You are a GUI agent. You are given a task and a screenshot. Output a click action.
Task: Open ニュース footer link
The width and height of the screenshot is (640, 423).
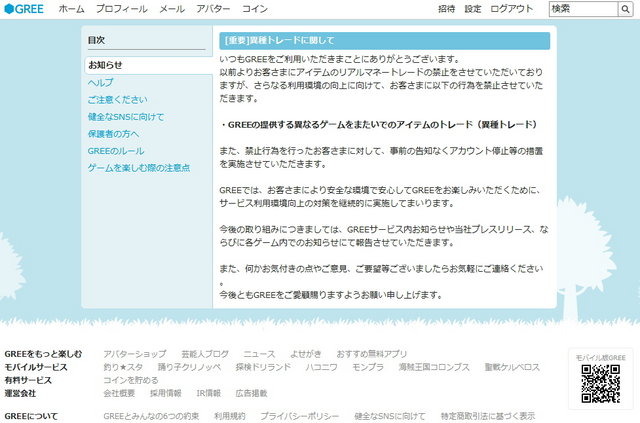(x=259, y=354)
